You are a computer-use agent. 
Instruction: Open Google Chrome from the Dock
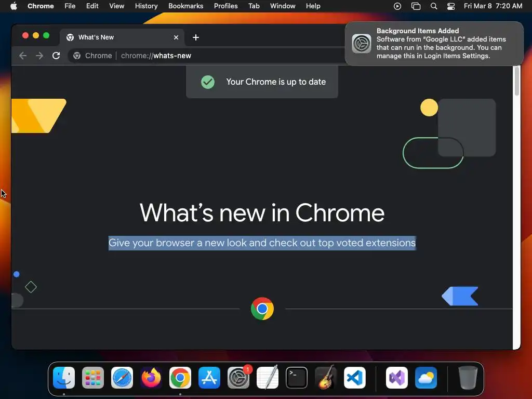tap(180, 378)
